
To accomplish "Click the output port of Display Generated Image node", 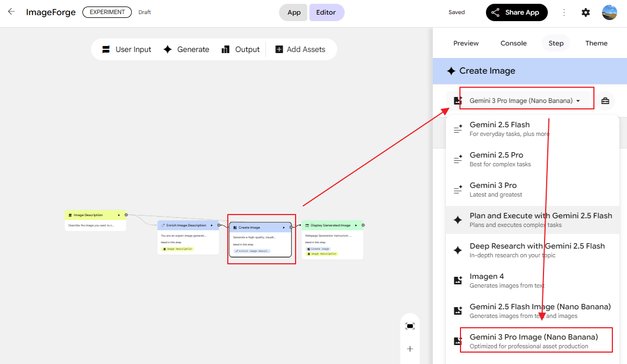I will 363,225.
